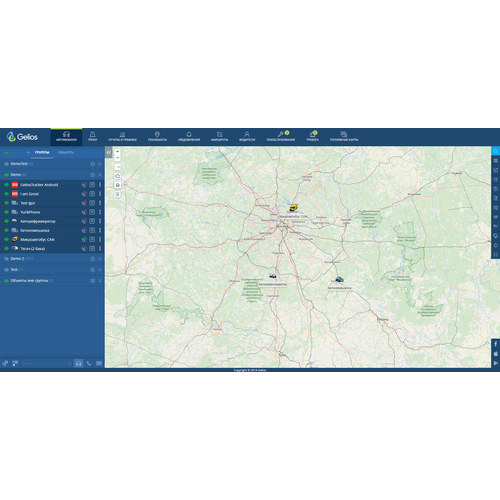Screen dimensions: 500x500
Task: Toggle visibility eye for Микроавтобус CAN
Action: [6, 239]
